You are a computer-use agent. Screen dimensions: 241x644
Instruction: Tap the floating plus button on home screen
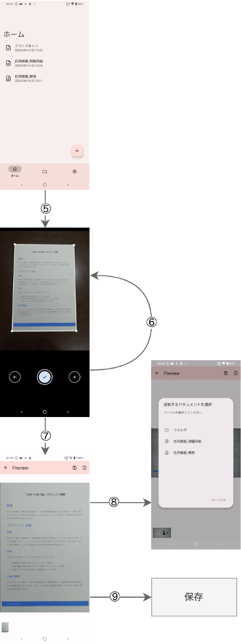pos(77,151)
